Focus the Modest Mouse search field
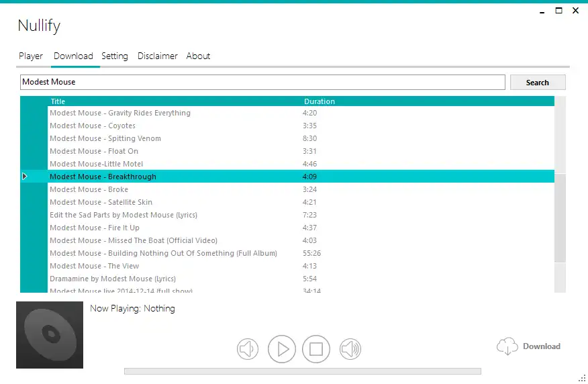 coord(262,82)
